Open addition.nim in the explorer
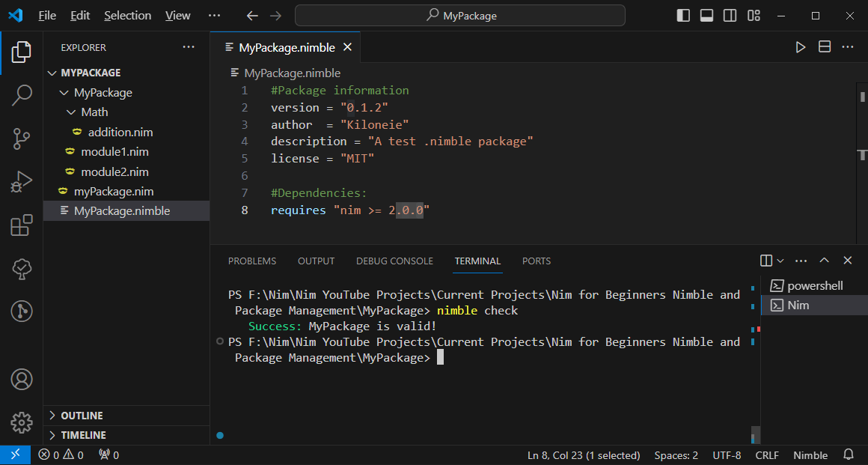The height and width of the screenshot is (465, 868). tap(126, 132)
